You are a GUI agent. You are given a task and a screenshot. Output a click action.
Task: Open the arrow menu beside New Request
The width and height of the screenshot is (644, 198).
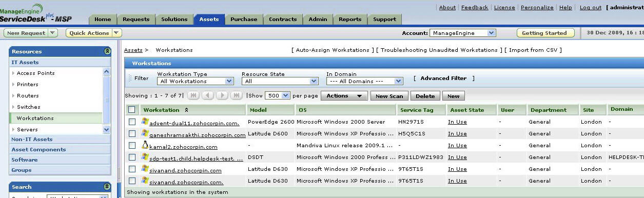(x=53, y=33)
